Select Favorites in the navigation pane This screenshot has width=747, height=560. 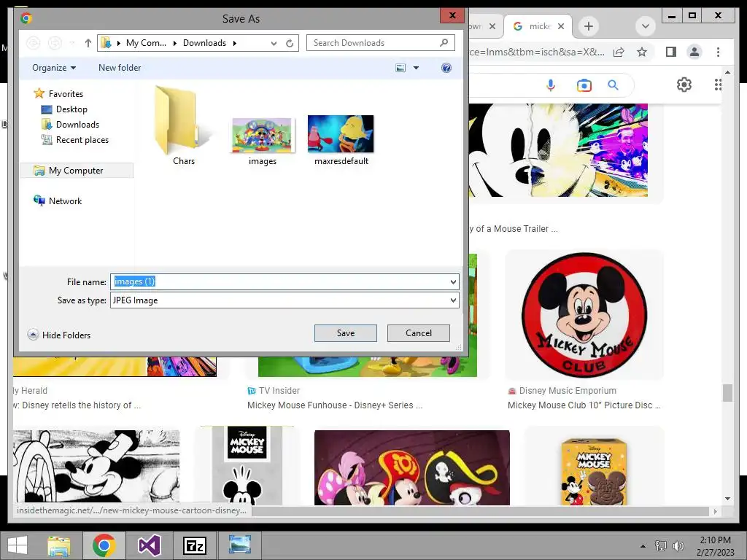pos(58,94)
